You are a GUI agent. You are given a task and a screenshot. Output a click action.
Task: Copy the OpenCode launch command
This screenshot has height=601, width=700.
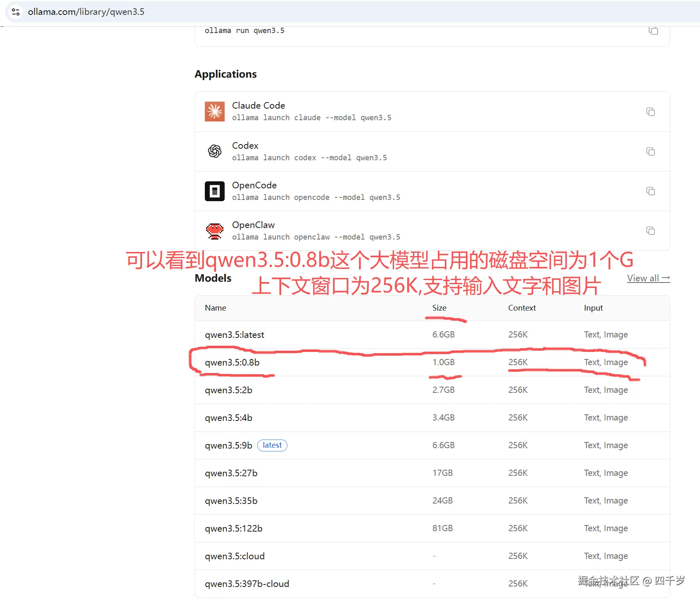click(x=650, y=191)
